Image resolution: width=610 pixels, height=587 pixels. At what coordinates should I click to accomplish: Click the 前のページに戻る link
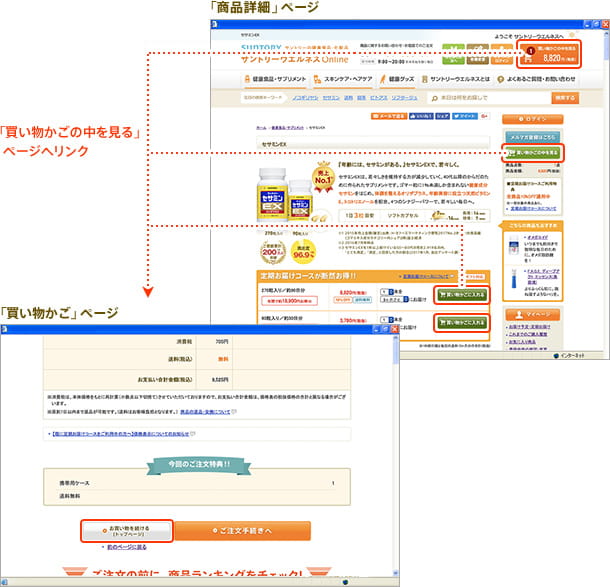tap(127, 547)
